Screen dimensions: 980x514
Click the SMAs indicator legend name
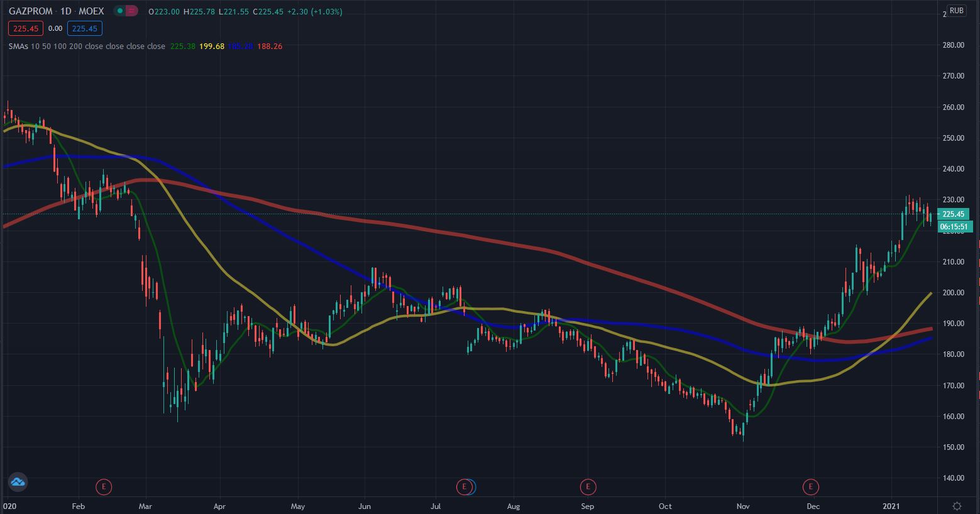[19, 46]
